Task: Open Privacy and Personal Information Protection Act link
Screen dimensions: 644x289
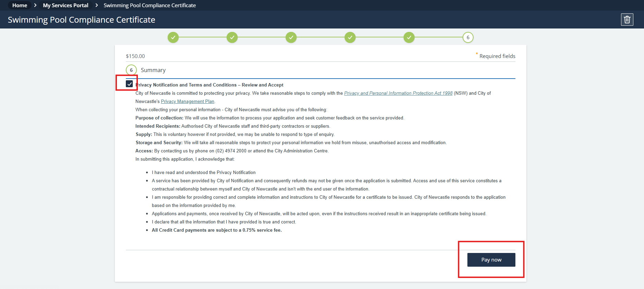Action: [398, 93]
